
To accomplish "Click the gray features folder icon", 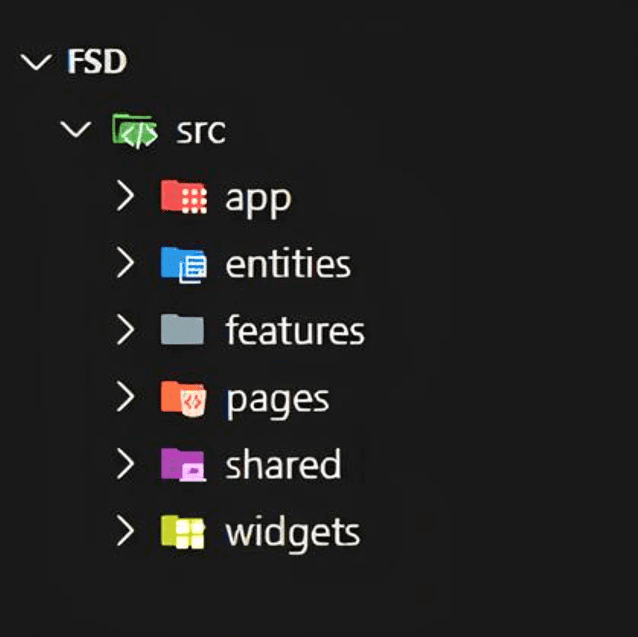I will coord(183,330).
